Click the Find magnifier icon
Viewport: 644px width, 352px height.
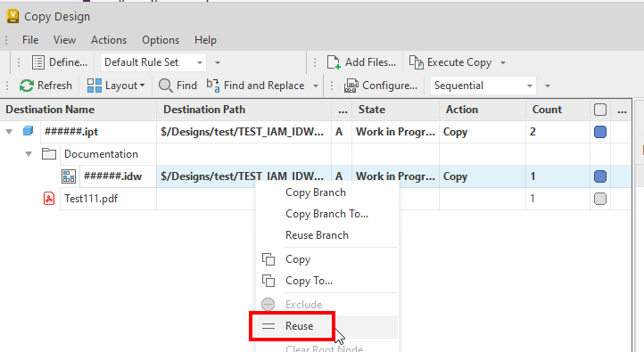(166, 86)
